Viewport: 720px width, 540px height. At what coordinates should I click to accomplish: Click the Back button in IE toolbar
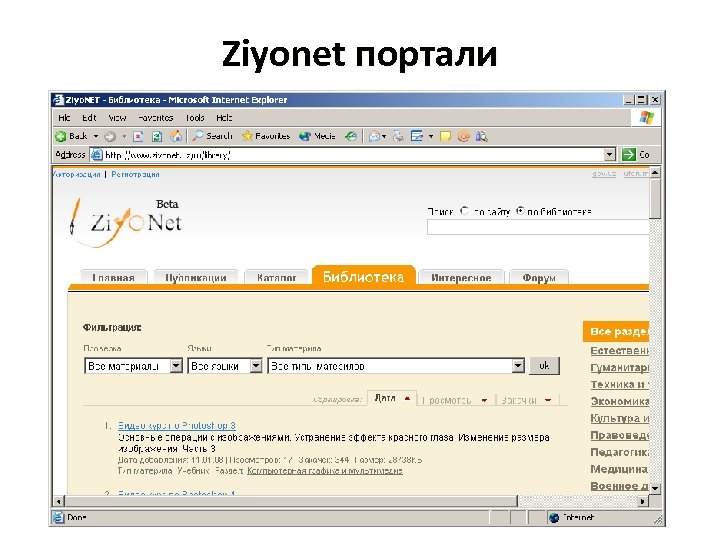(x=71, y=136)
